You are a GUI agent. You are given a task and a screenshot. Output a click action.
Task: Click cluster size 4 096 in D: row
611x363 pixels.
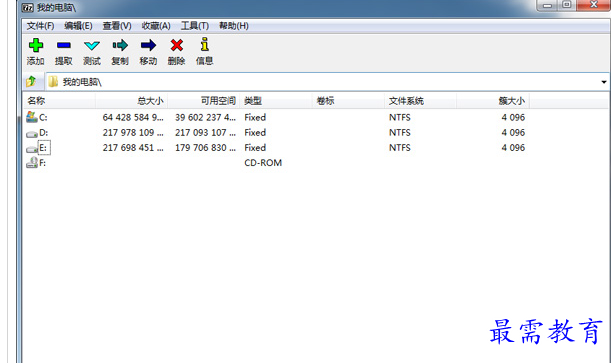pyautogui.click(x=513, y=132)
